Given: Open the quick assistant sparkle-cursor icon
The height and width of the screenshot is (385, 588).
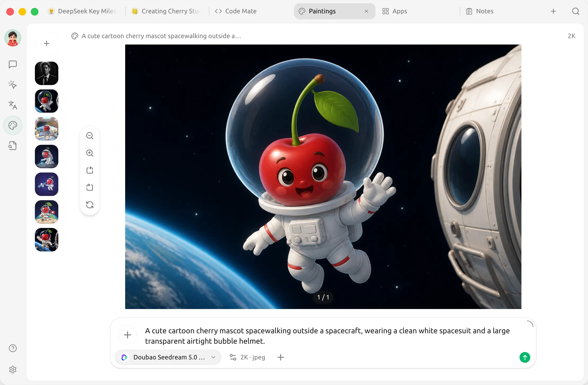Looking at the screenshot, I should tap(13, 85).
